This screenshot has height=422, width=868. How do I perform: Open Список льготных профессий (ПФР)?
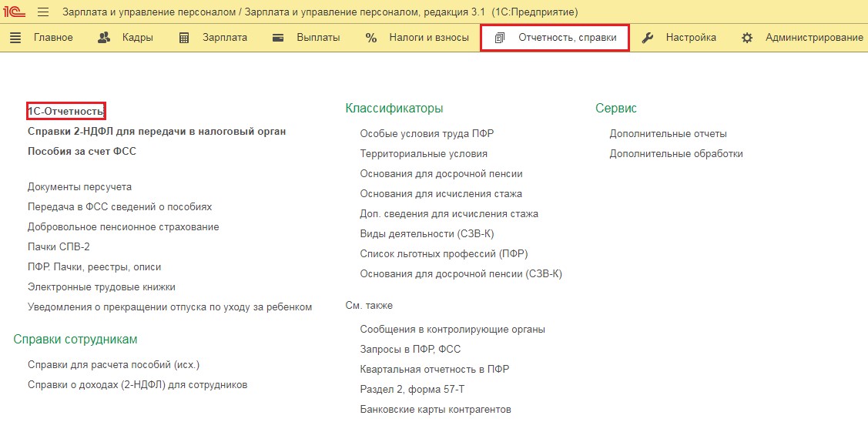point(444,253)
